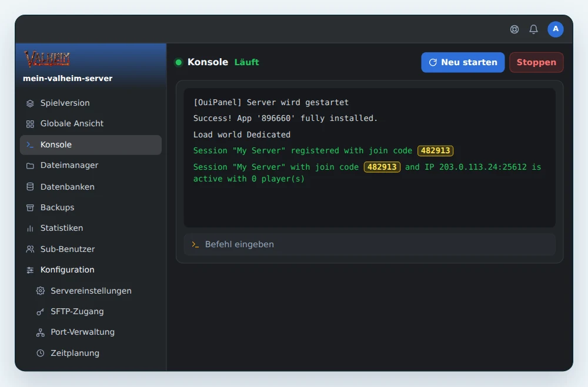Open the notifications bell
This screenshot has width=588, height=387.
point(533,29)
